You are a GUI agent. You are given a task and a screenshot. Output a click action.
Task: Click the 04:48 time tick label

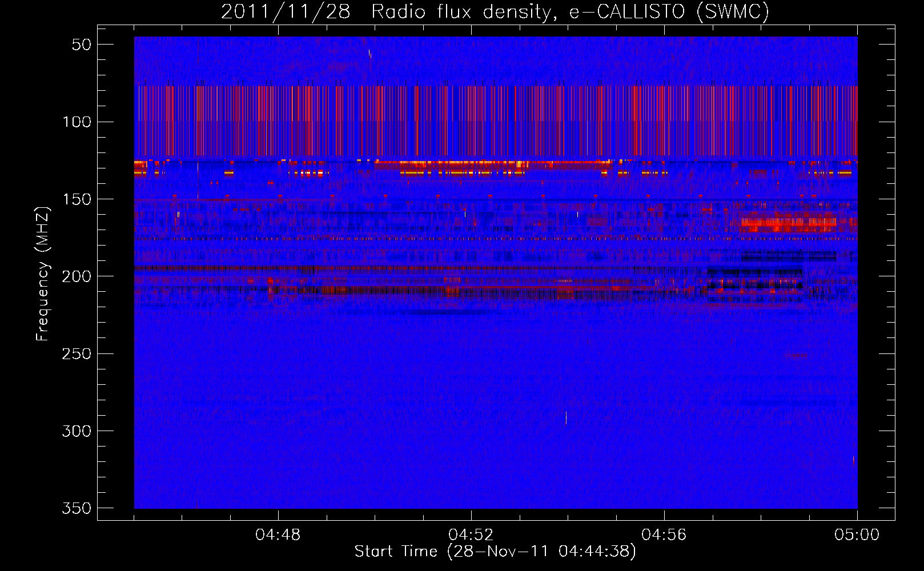point(278,535)
